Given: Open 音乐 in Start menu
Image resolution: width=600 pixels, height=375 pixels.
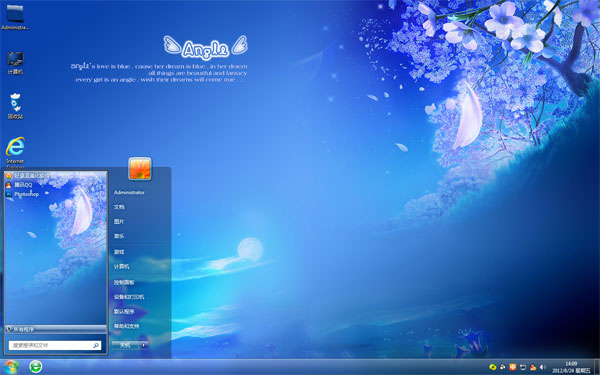Looking at the screenshot, I should point(119,236).
